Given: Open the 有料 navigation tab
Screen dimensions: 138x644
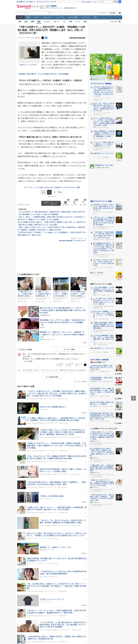Looking at the screenshot, I should pos(95,17).
